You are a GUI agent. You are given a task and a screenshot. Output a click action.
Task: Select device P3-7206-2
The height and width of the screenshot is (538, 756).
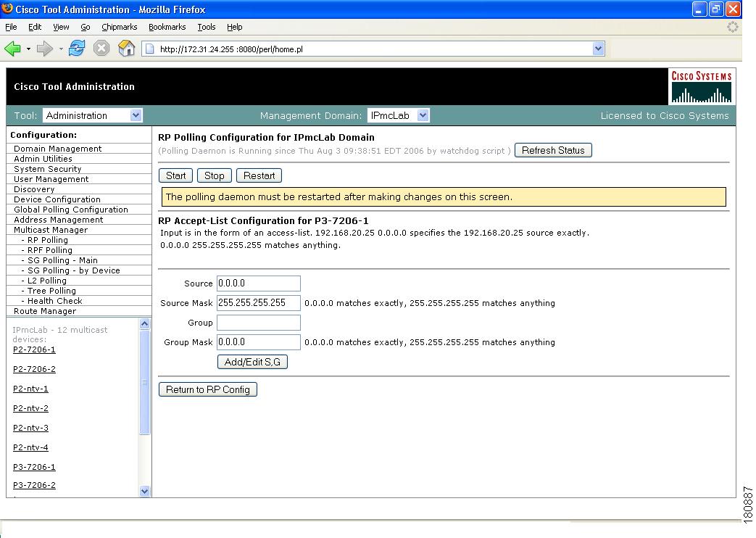34,485
